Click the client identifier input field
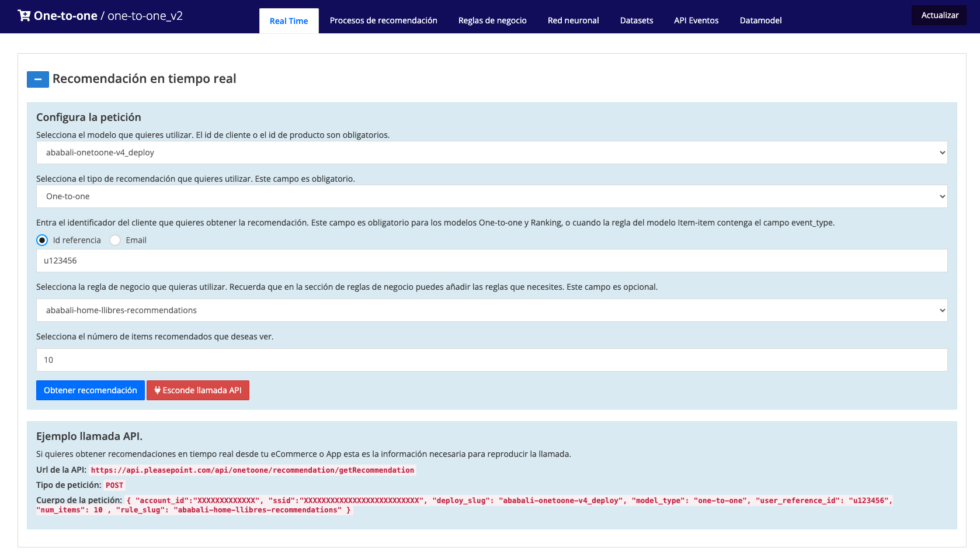Image resolution: width=980 pixels, height=558 pixels. pyautogui.click(x=491, y=261)
